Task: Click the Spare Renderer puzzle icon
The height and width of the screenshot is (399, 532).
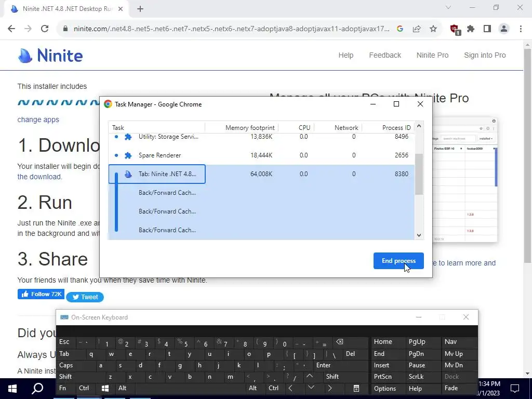Action: coord(128,155)
